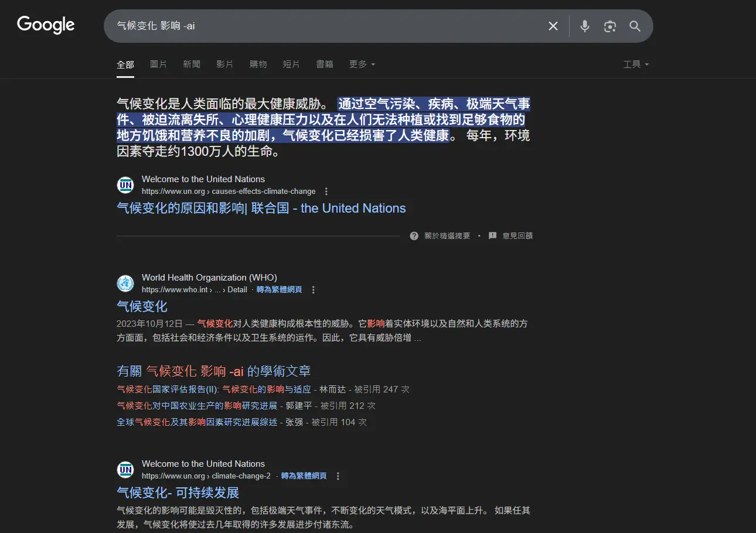Click the question mark icon about featured snippets

[414, 236]
